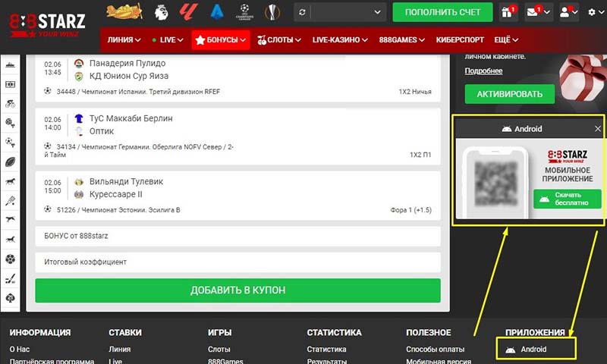607x364 pixels.
Task: Click the Android robot icon in popup header
Action: 506,129
